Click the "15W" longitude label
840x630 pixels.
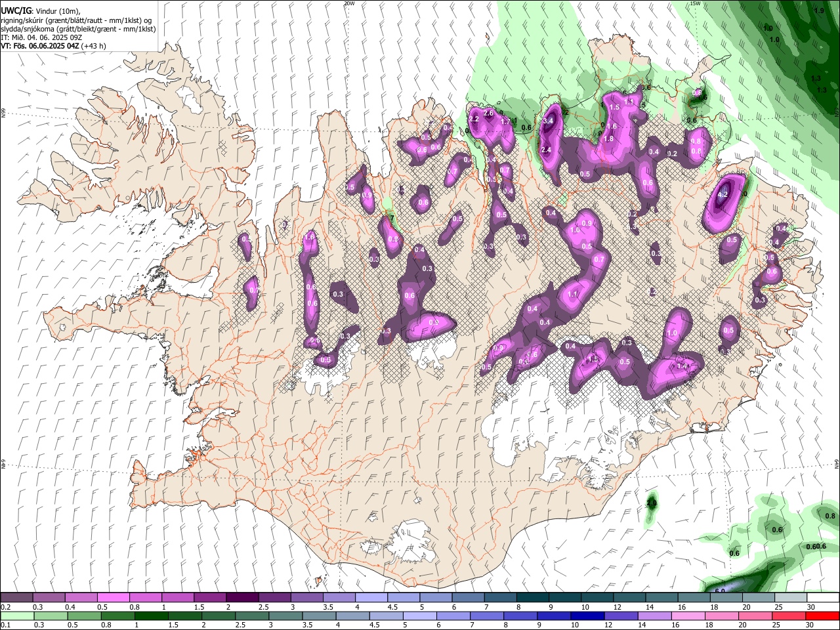(695, 3)
